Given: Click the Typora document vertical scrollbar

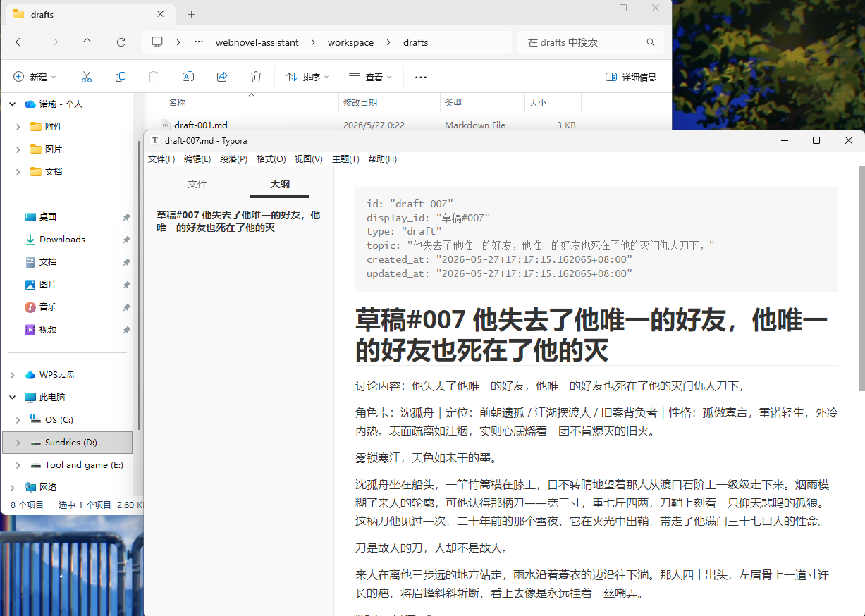Looking at the screenshot, I should click(861, 278).
